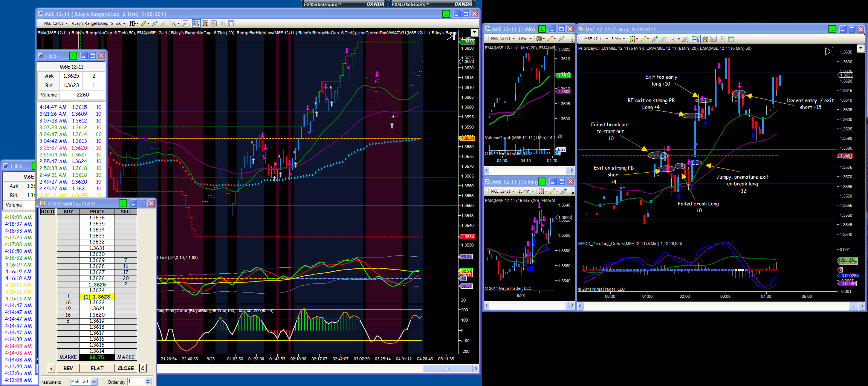Open the data box icon in 6 Tick chart toolbar

tap(231, 23)
